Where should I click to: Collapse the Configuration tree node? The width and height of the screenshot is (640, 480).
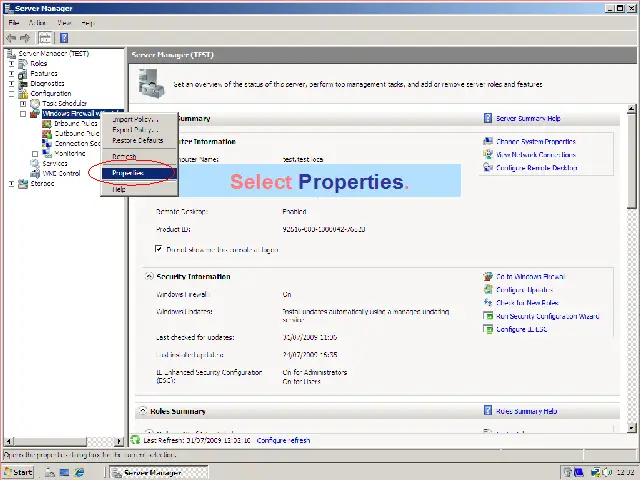(11, 93)
